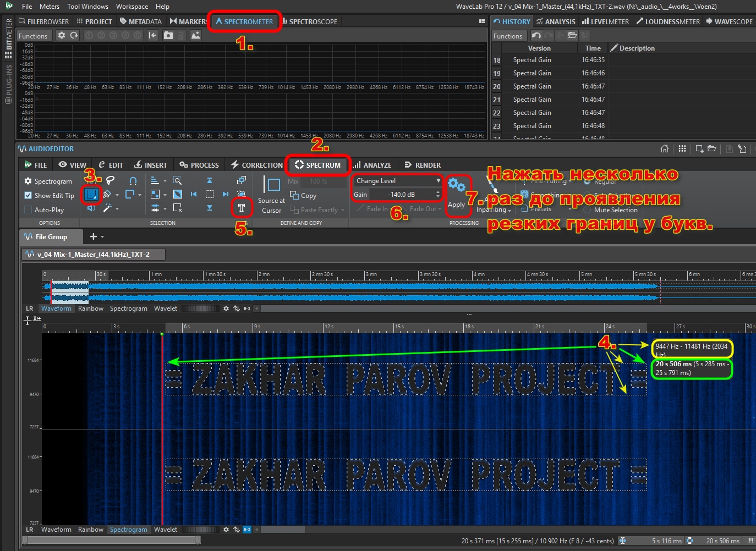Click the deselect icon with X
This screenshot has height=551, width=756.
click(177, 208)
